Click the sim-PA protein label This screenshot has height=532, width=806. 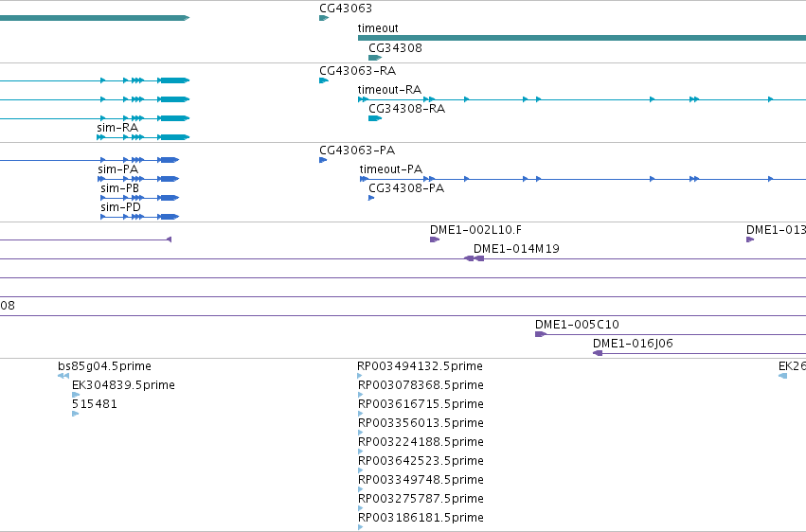[117, 169]
